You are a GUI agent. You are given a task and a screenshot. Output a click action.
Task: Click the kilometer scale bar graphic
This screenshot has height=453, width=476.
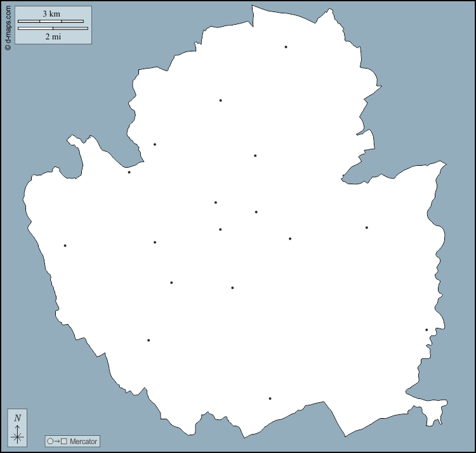[51, 22]
